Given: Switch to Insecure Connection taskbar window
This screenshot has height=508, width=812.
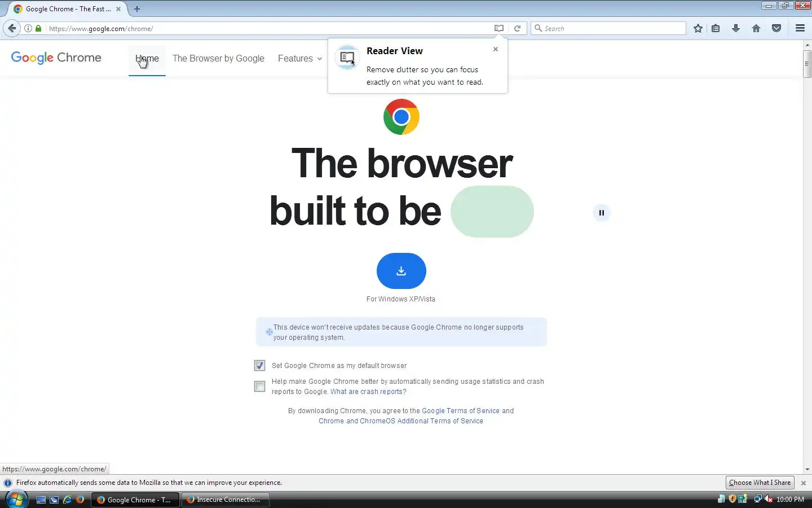Looking at the screenshot, I should pos(226,500).
